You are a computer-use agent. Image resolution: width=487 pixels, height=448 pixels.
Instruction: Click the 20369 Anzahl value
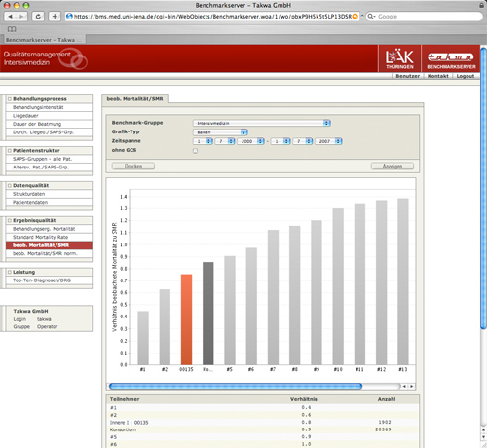point(383,429)
